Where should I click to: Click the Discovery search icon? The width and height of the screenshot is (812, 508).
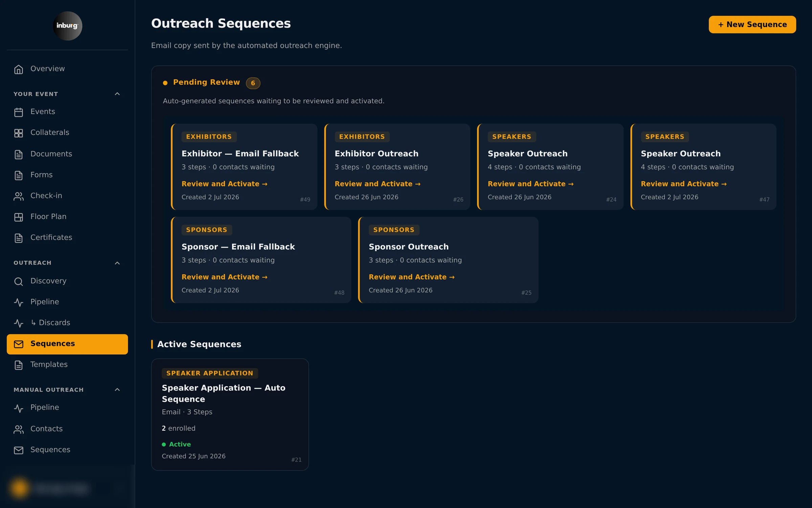pyautogui.click(x=19, y=281)
